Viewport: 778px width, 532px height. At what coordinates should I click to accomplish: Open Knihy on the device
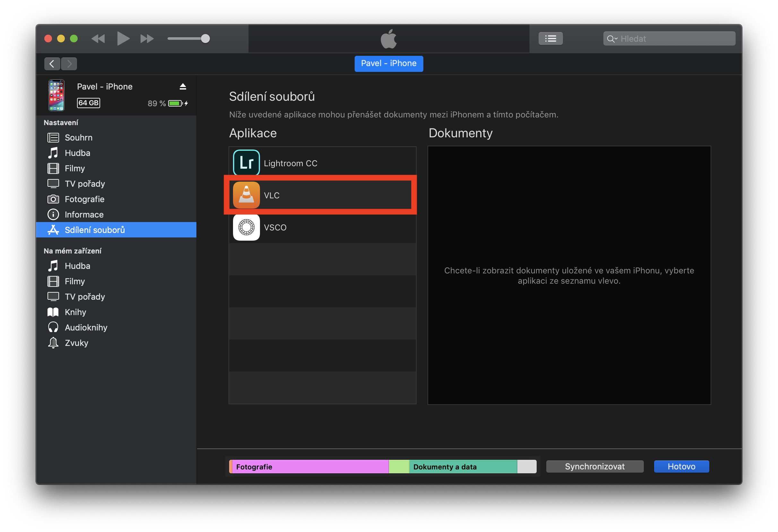pyautogui.click(x=116, y=312)
